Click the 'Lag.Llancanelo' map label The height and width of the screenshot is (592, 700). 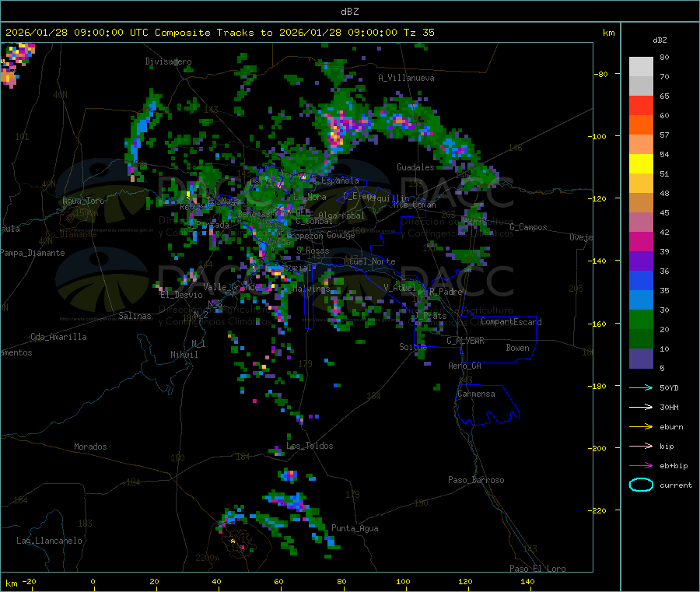49,541
